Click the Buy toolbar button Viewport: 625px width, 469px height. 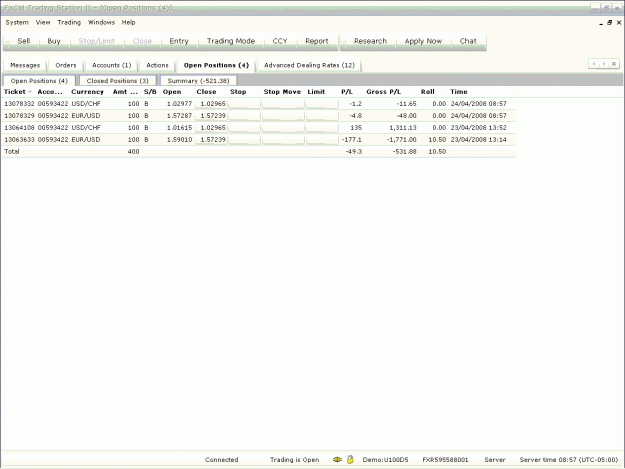54,41
